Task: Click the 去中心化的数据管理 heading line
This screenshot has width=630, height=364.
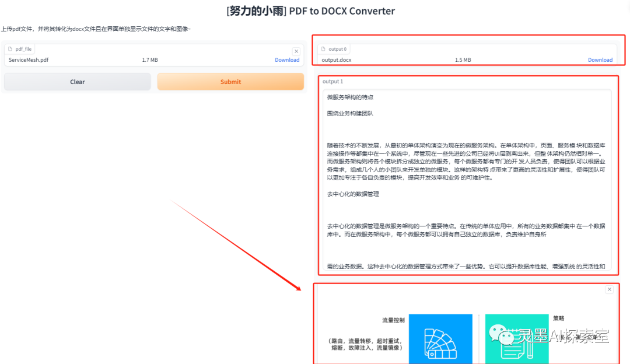Action: tap(353, 194)
